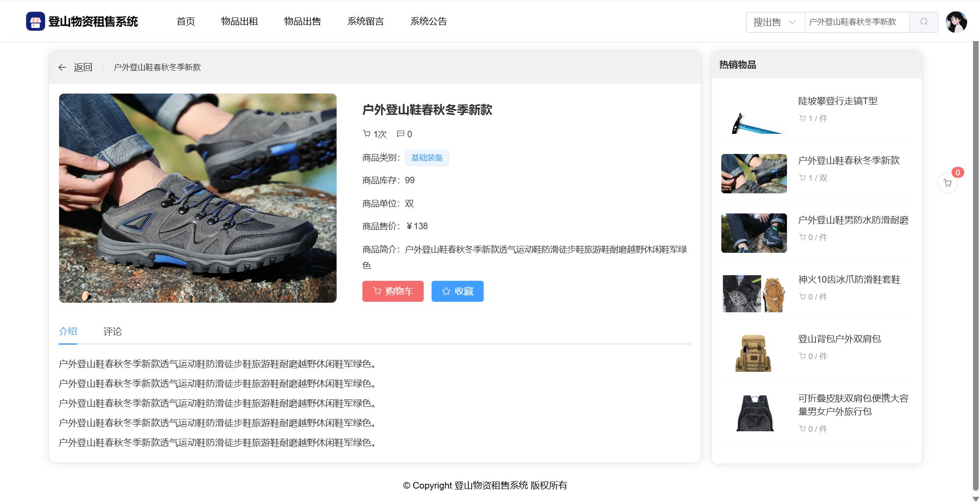Open the user avatar in header

click(x=956, y=22)
